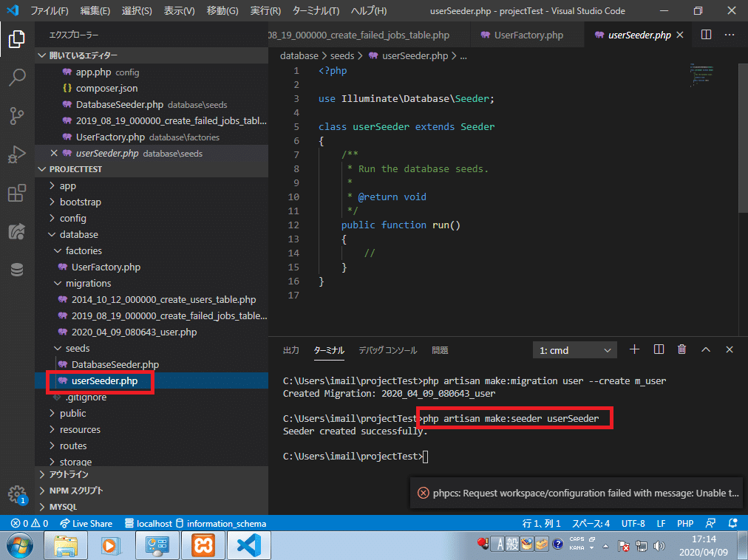Click information_schema database in status bar
The height and width of the screenshot is (560, 748).
pyautogui.click(x=221, y=523)
